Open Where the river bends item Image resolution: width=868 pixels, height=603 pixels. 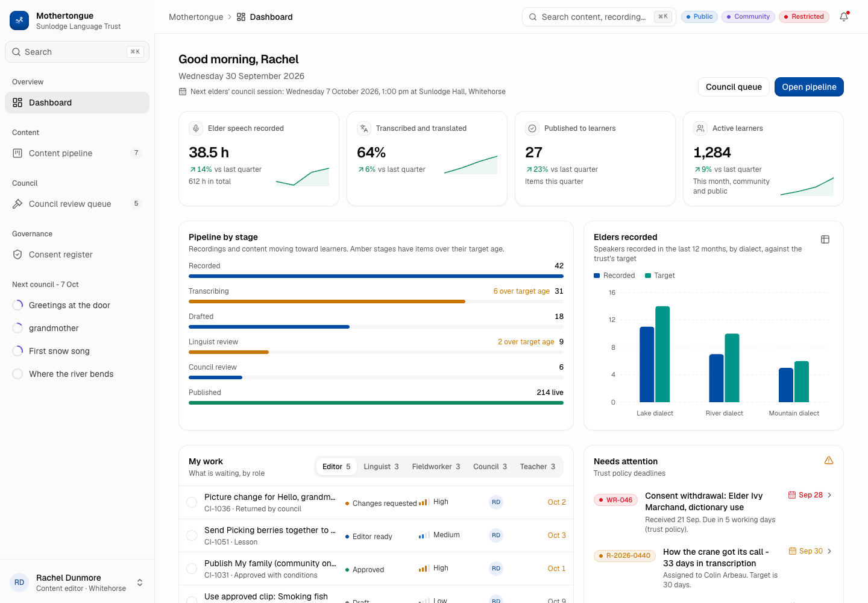click(x=77, y=374)
